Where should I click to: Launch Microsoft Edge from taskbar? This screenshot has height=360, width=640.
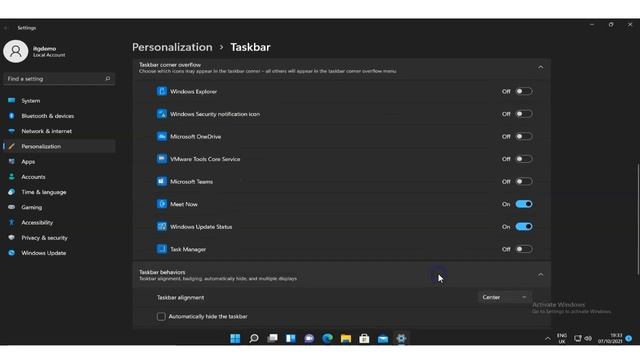(x=327, y=338)
